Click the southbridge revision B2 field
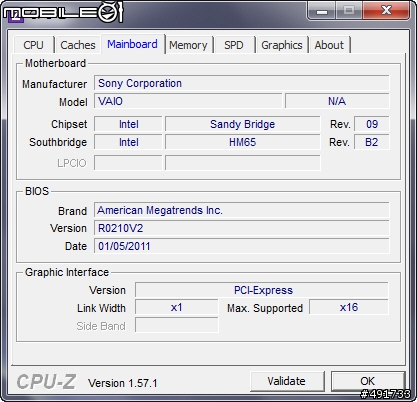The width and height of the screenshot is (417, 402). (372, 142)
